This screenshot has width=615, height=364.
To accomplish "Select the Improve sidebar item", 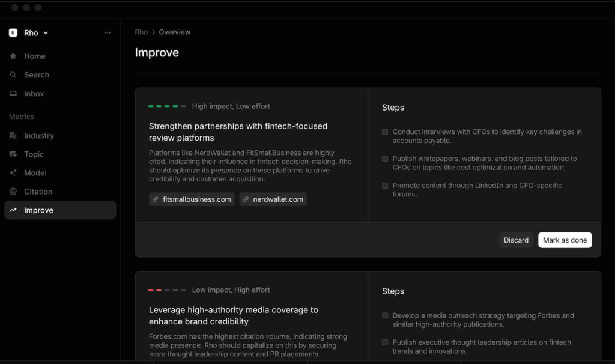I will click(60, 210).
